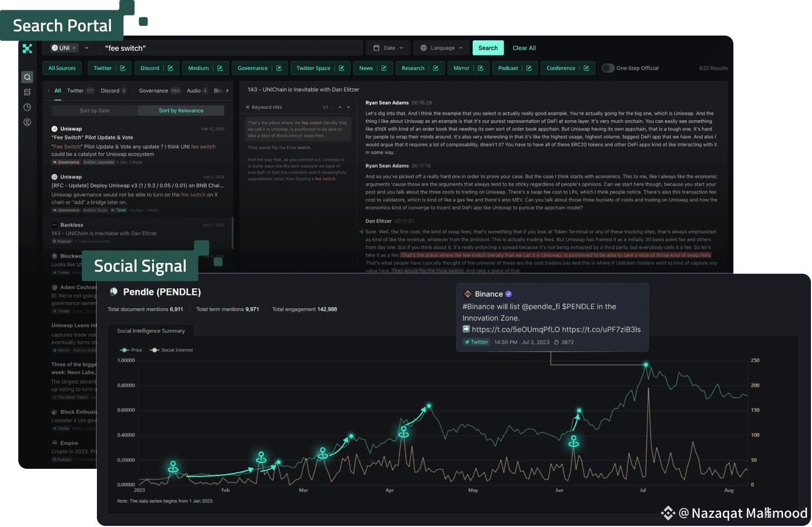Select the Social Intelligence Summary tab
Screen dimensions: 812x527
pyautogui.click(x=151, y=331)
